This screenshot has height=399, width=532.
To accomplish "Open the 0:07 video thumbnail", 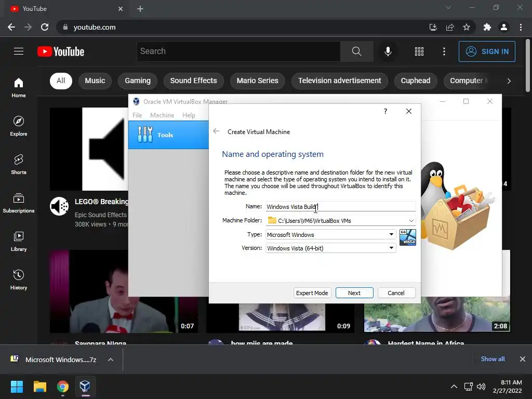I will [124, 291].
